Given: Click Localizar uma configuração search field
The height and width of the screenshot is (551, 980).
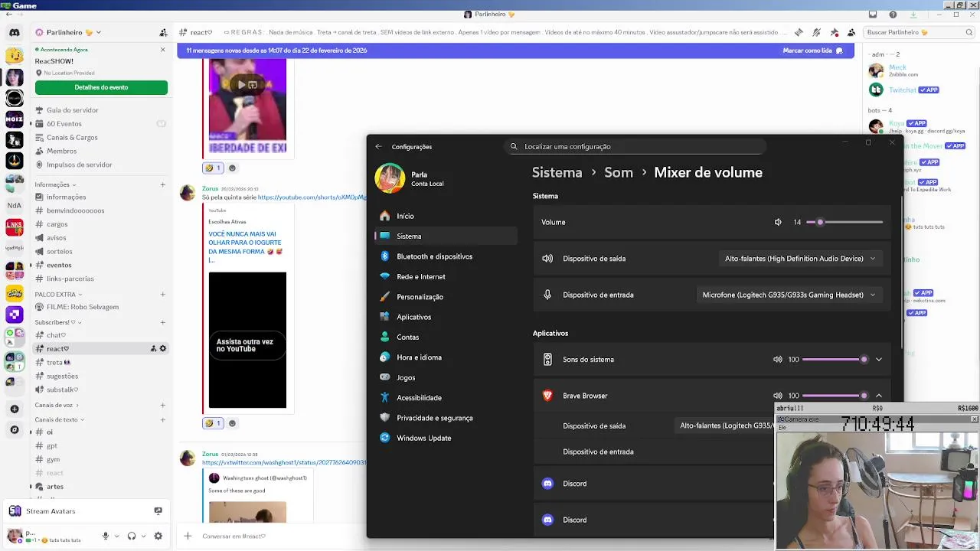Looking at the screenshot, I should [x=635, y=147].
